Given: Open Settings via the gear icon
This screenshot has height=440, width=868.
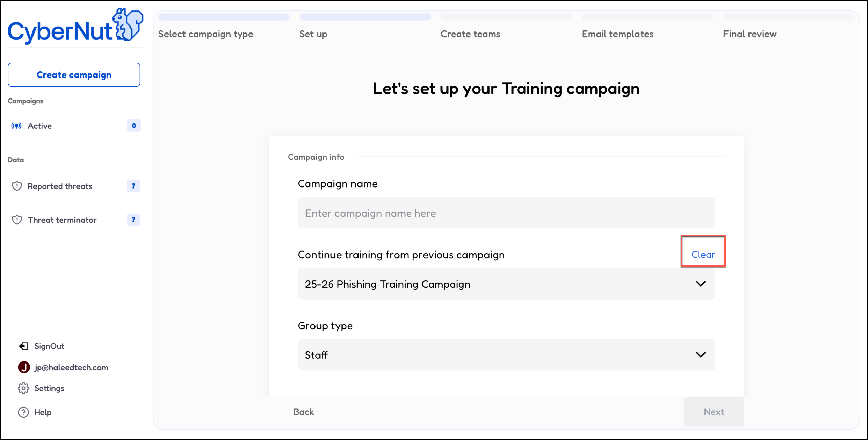Looking at the screenshot, I should click(23, 388).
